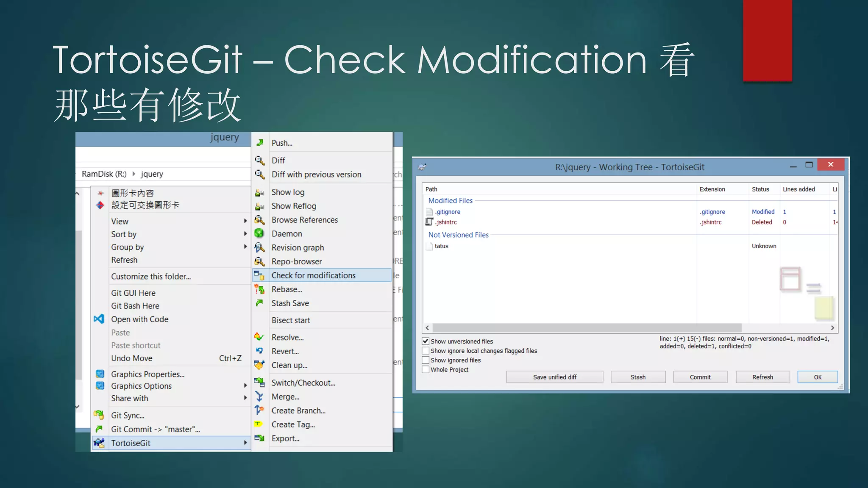Click the Refresh button in Working Tree dialog
The width and height of the screenshot is (868, 488).
coord(762,377)
